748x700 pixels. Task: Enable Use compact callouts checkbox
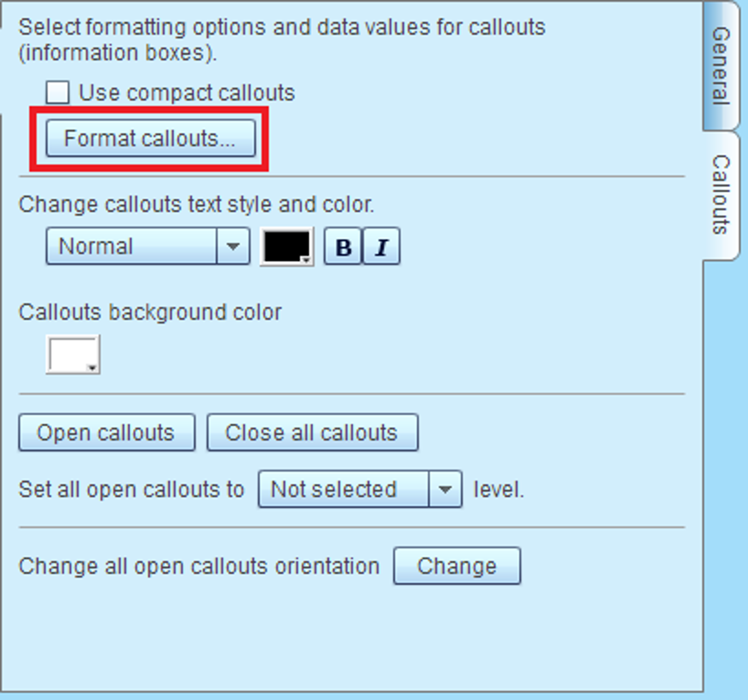58,93
